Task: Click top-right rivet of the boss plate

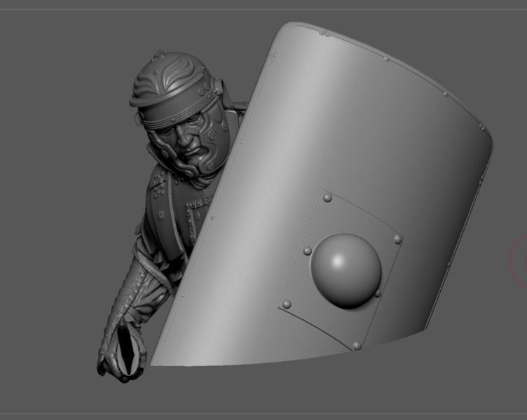Action: (398, 239)
